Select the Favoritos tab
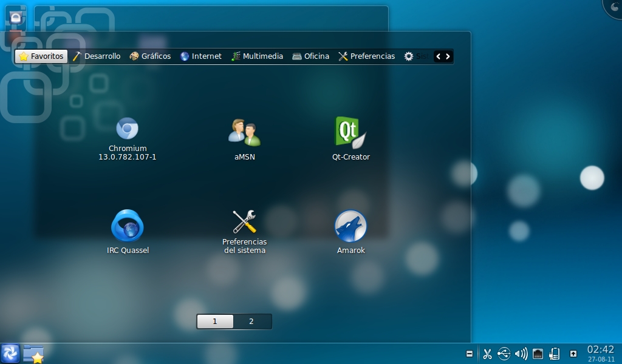 41,56
